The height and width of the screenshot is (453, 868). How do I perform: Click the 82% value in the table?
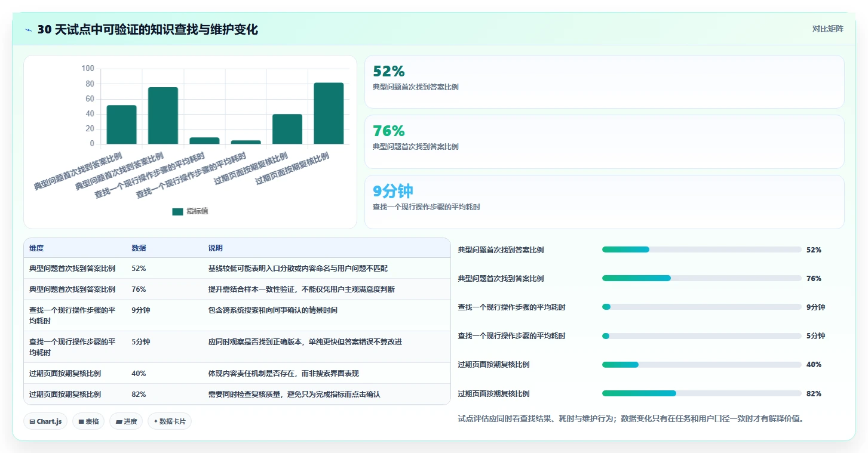tap(139, 395)
